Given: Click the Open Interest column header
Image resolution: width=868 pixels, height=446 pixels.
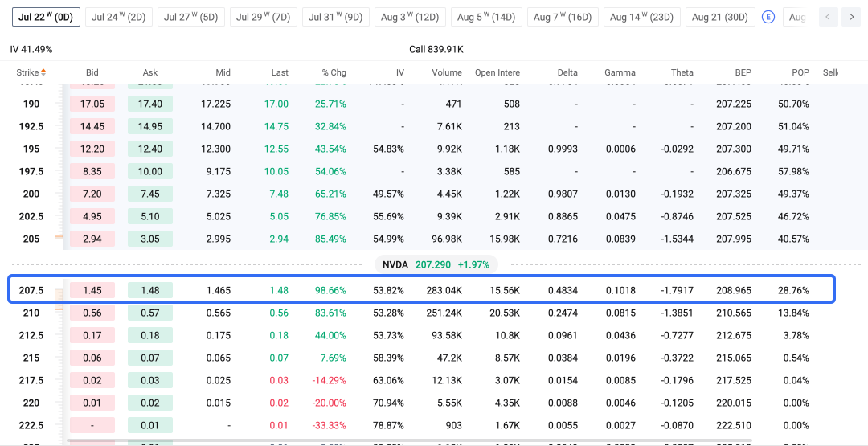Looking at the screenshot, I should (497, 72).
